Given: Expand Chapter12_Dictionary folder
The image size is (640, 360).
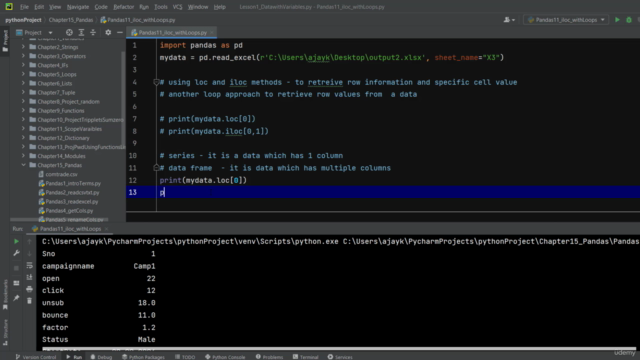Looking at the screenshot, I should pos(23,138).
